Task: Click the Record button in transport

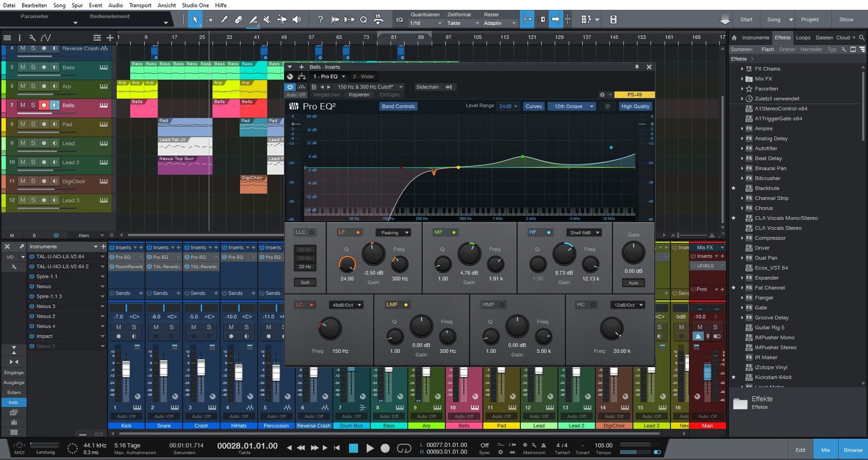Action: (x=385, y=448)
